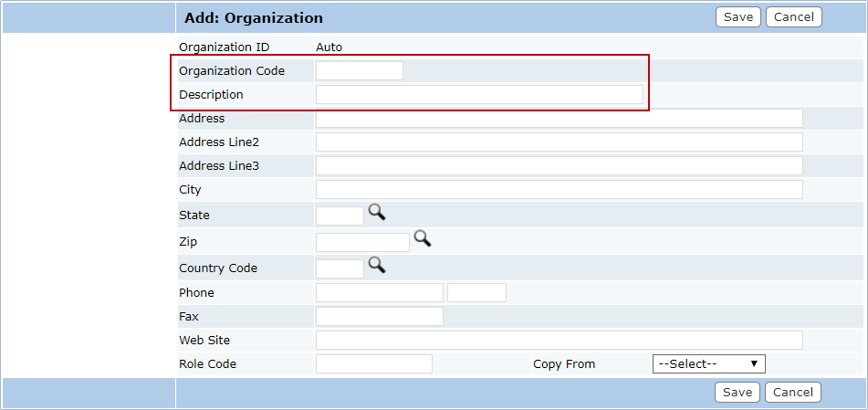Click into the Address field
Image resolution: width=868 pixels, height=410 pixels.
(559, 119)
